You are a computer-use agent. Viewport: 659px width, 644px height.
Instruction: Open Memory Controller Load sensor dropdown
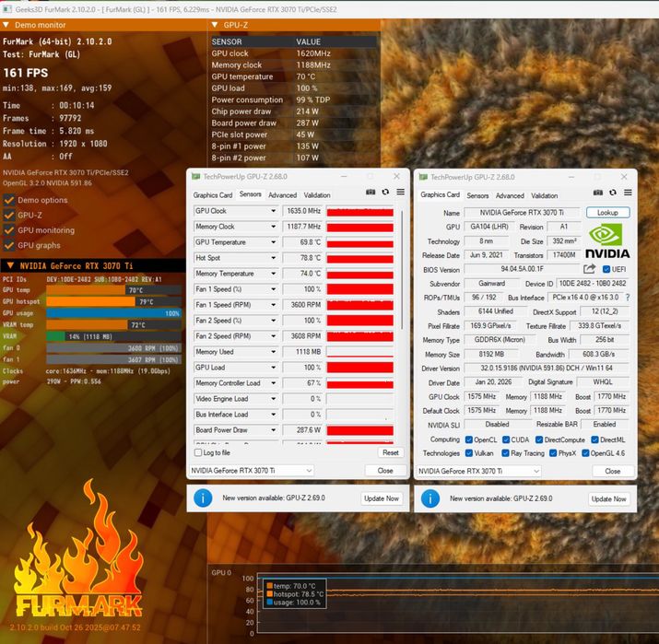273,383
